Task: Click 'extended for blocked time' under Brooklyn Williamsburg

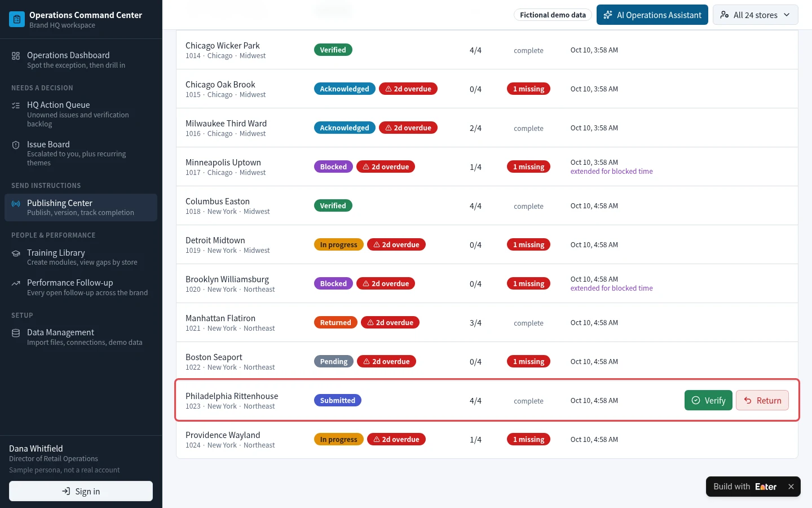Action: tap(611, 288)
